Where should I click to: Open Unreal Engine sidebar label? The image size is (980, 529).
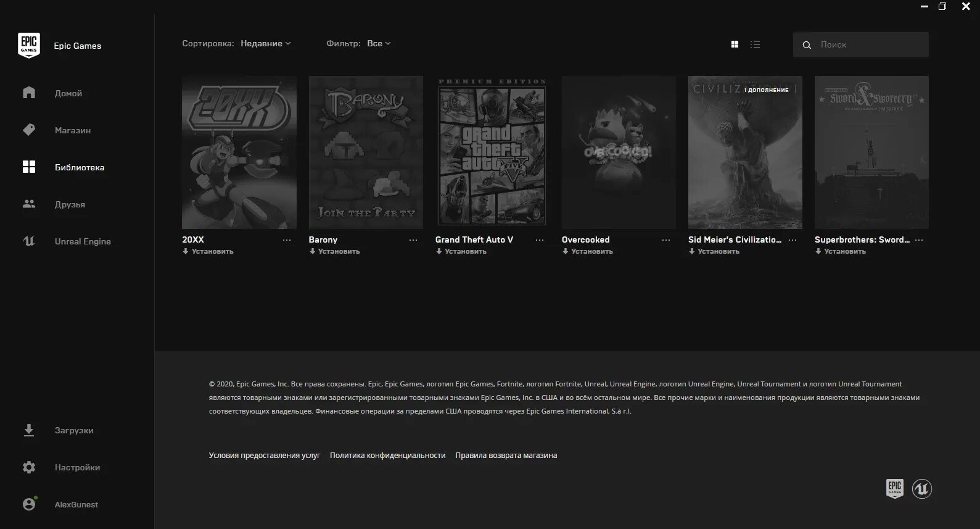click(83, 241)
